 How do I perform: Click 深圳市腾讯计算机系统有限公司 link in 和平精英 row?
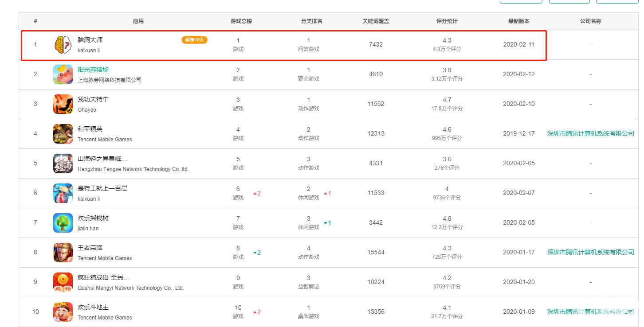590,133
